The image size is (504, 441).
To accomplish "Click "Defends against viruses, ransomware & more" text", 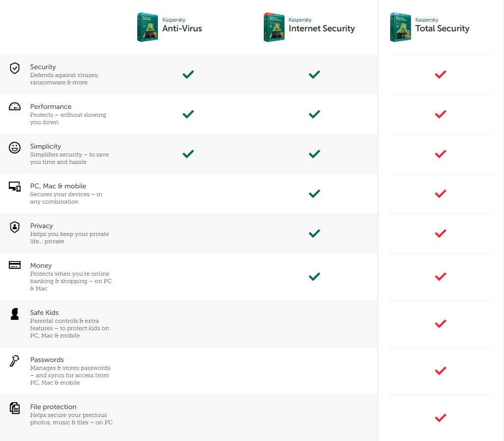I will pos(64,79).
